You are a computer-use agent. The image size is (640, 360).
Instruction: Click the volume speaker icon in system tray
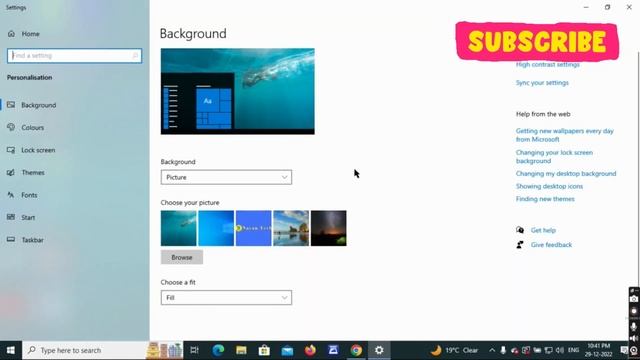(560, 350)
